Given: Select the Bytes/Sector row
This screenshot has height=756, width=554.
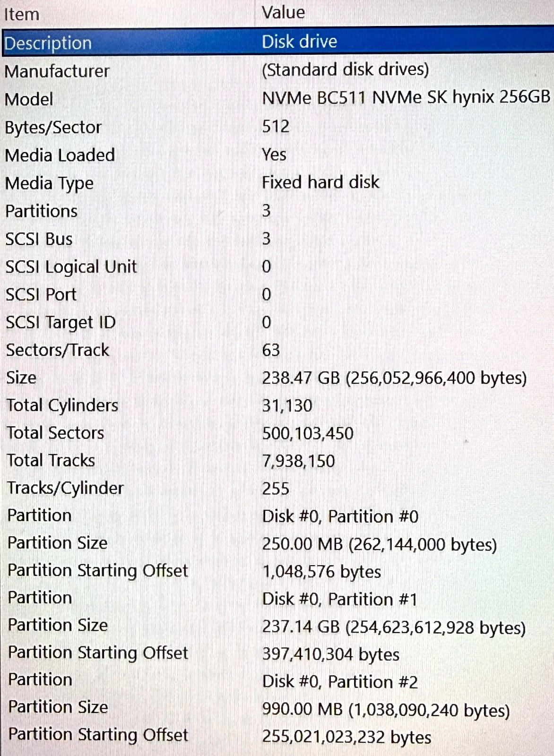Looking at the screenshot, I should [x=277, y=127].
